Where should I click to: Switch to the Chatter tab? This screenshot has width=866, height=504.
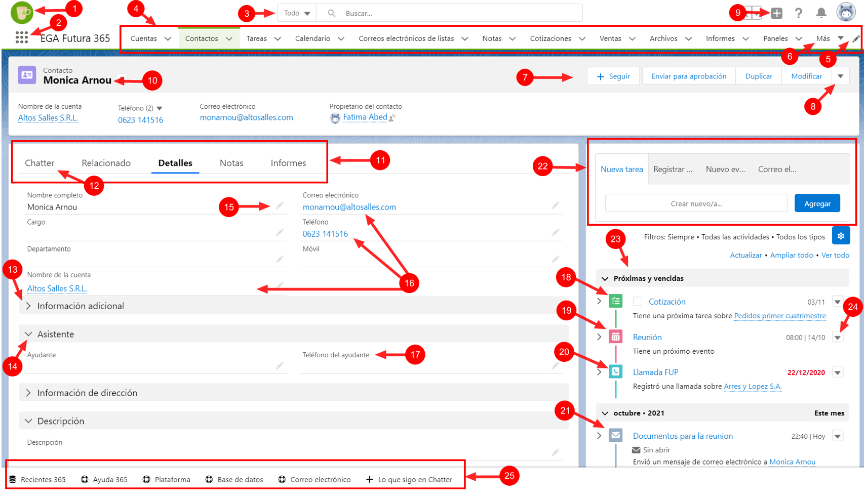(x=40, y=163)
